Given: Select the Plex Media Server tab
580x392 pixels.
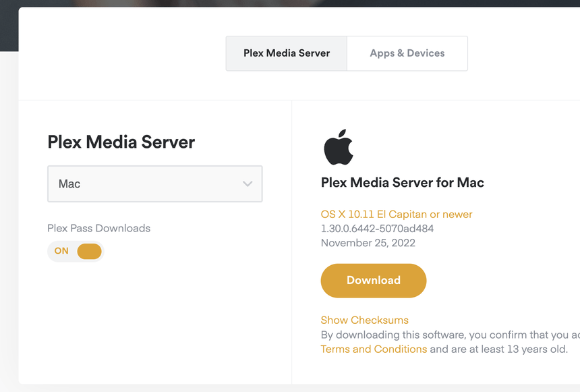Looking at the screenshot, I should pyautogui.click(x=287, y=53).
